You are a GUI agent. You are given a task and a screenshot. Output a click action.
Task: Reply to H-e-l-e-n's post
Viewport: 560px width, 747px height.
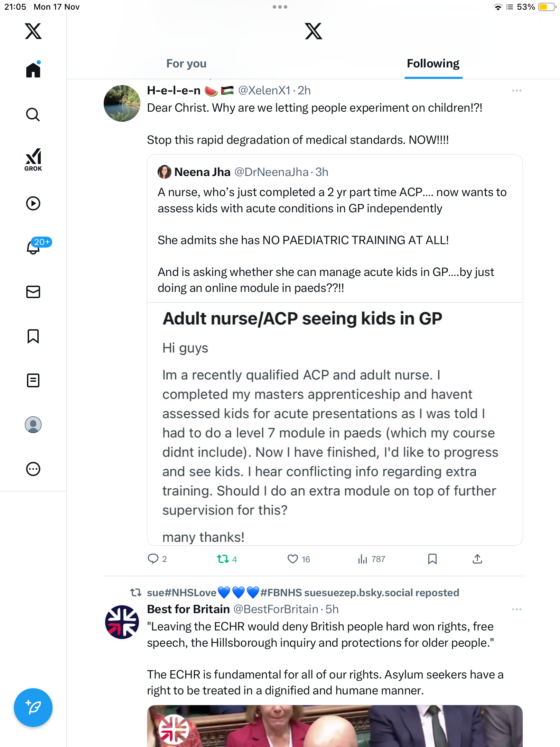click(x=153, y=559)
